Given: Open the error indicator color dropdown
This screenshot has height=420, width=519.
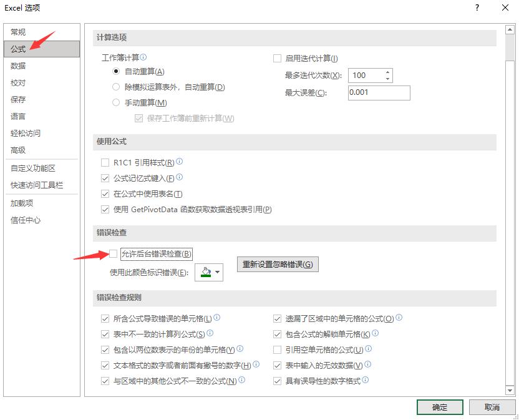Looking at the screenshot, I should [218, 272].
